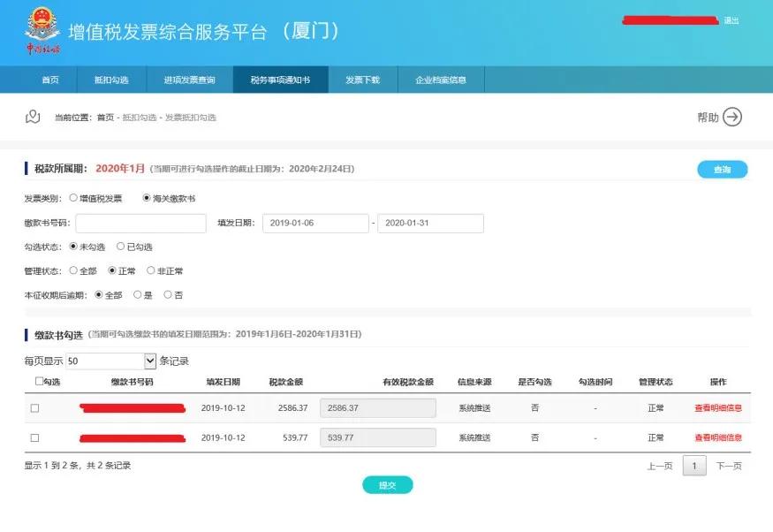The width and height of the screenshot is (773, 532).
Task: Tick the first payment record's checkbox
Action: 35,407
